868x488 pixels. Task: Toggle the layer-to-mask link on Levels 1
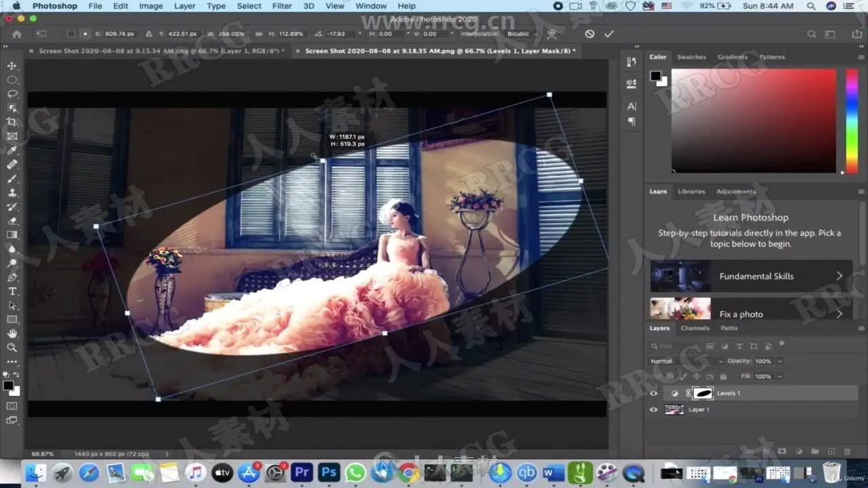[689, 393]
